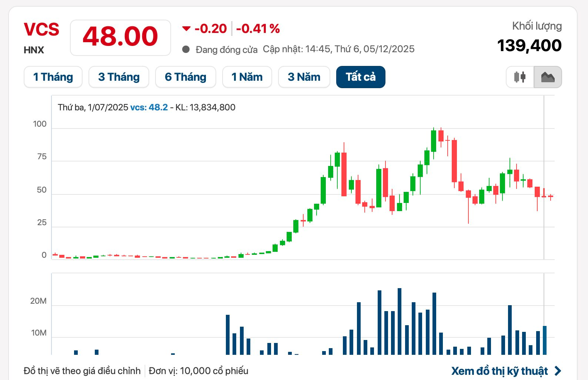
Task: Click the 48.00 current price box
Action: pyautogui.click(x=120, y=37)
